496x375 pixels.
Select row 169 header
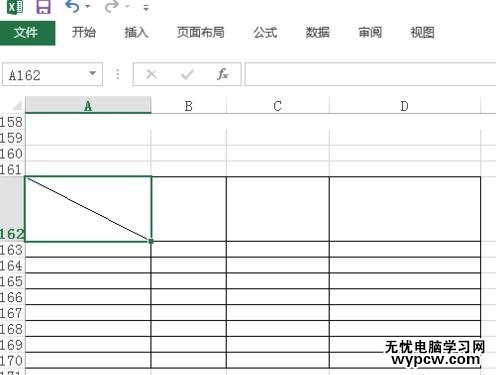click(12, 345)
